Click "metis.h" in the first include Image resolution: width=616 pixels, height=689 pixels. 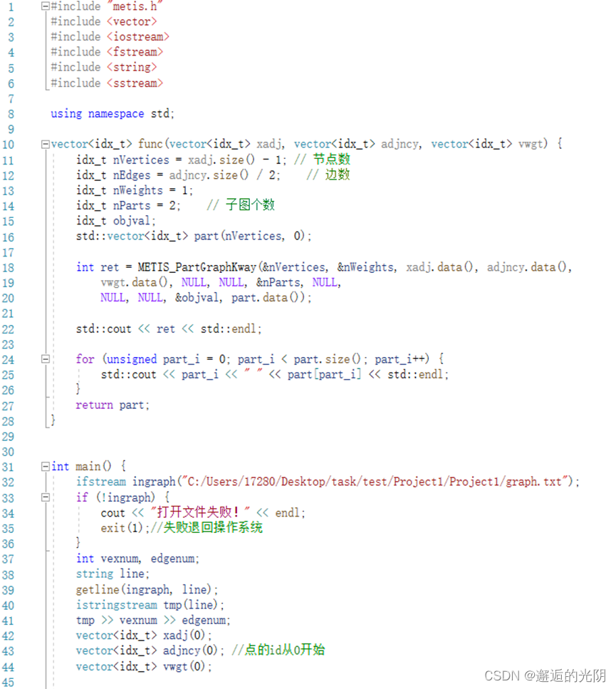(135, 6)
